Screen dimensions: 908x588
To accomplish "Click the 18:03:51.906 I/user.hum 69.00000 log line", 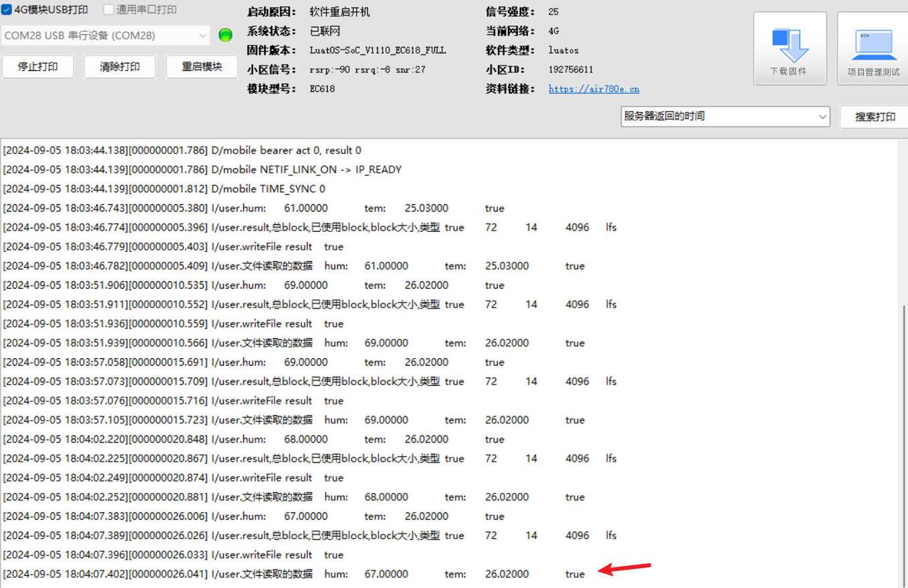I will [x=253, y=285].
